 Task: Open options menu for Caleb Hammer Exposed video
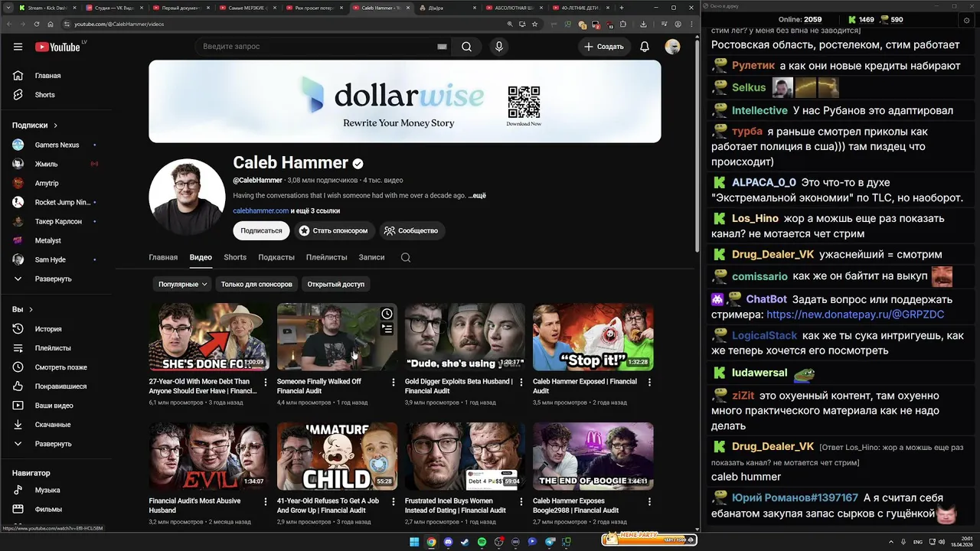click(649, 382)
